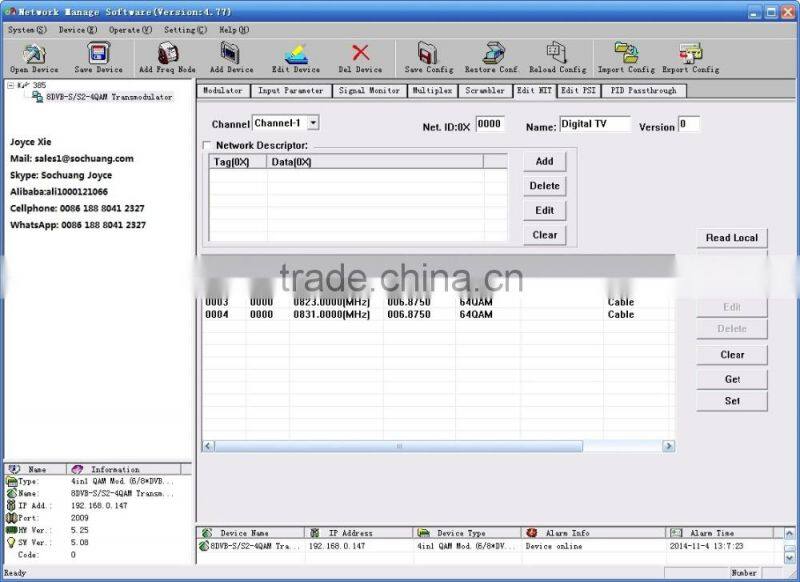
Task: Click the Clear button under Network Descriptor
Action: pos(545,235)
